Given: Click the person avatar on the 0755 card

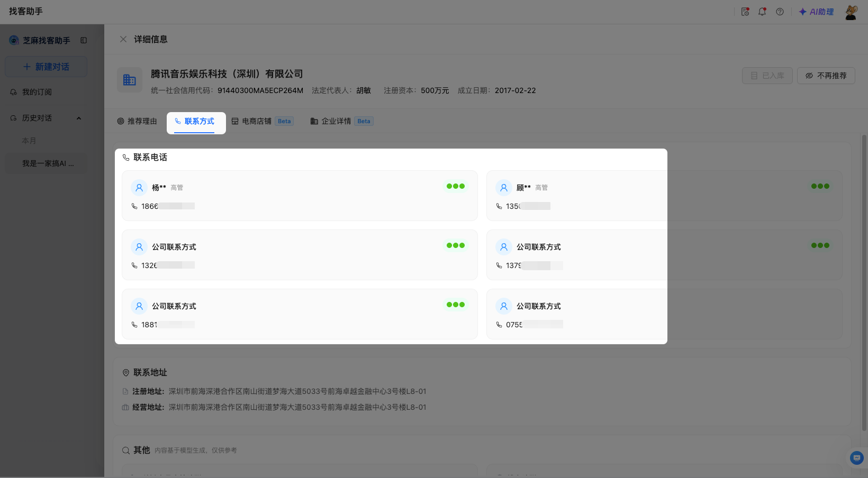Looking at the screenshot, I should point(504,306).
